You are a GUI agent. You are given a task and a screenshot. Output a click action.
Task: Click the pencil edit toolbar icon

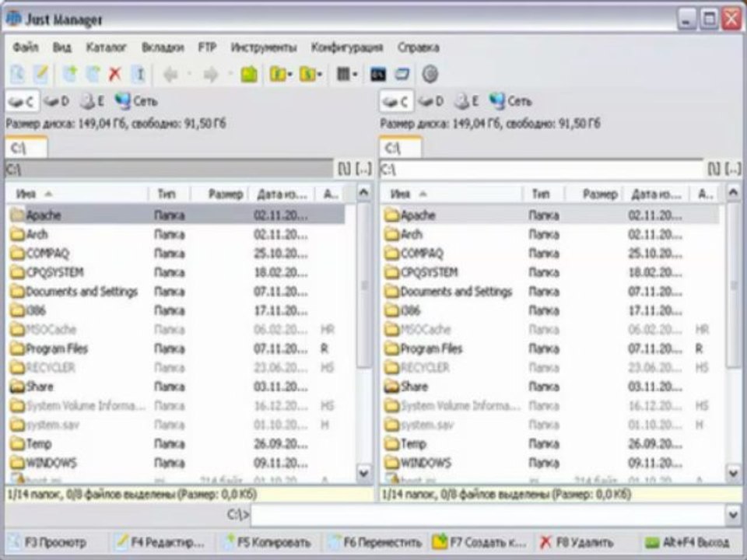41,75
